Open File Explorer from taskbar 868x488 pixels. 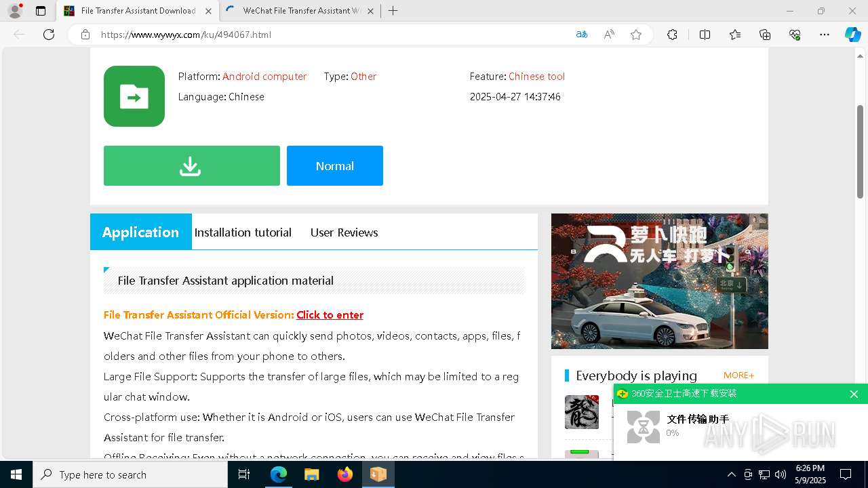(x=311, y=474)
